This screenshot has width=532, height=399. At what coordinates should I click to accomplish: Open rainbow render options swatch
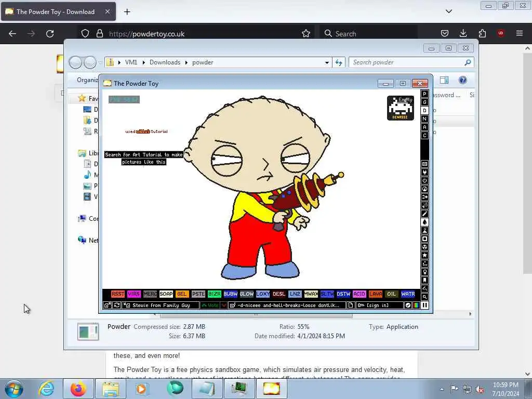click(x=416, y=305)
